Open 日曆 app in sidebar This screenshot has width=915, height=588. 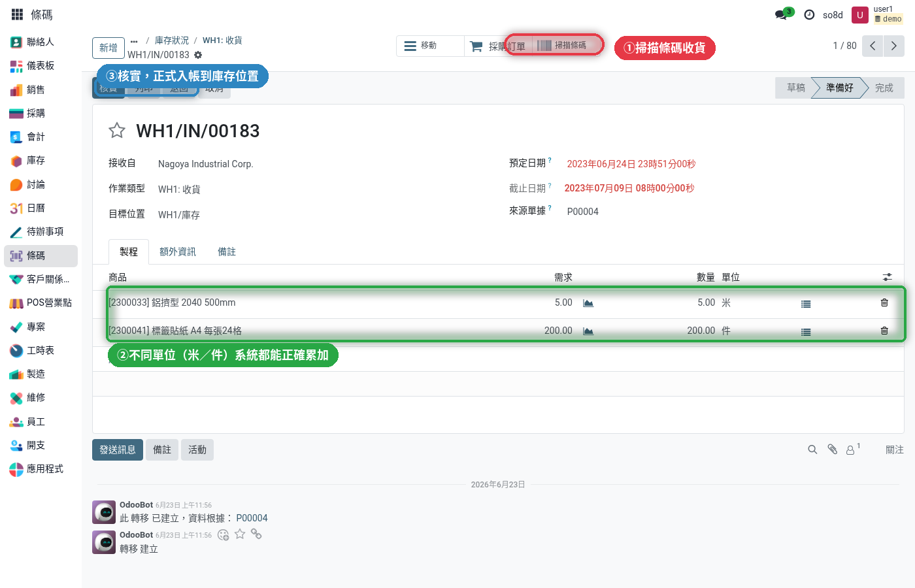pyautogui.click(x=41, y=208)
